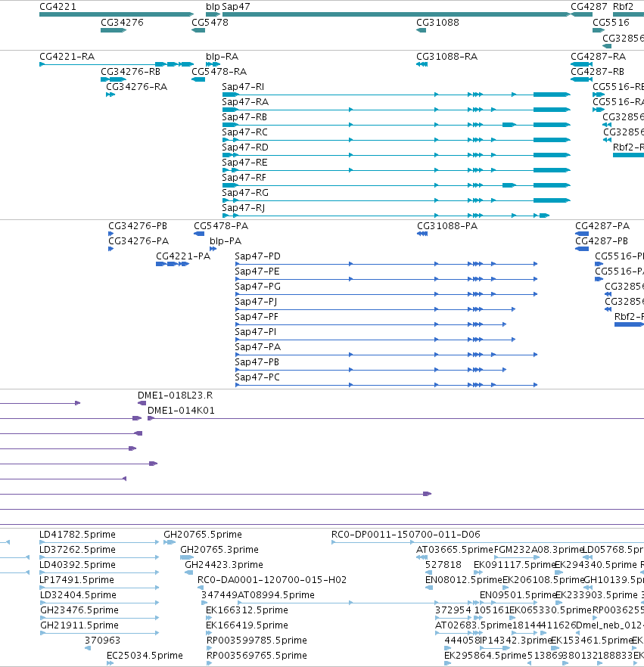Select protein CG4287-PA
This screenshot has width=644, height=667.
click(602, 226)
